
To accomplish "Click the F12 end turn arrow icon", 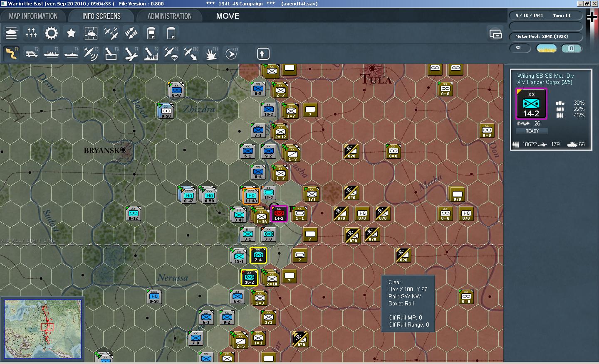I will click(231, 54).
